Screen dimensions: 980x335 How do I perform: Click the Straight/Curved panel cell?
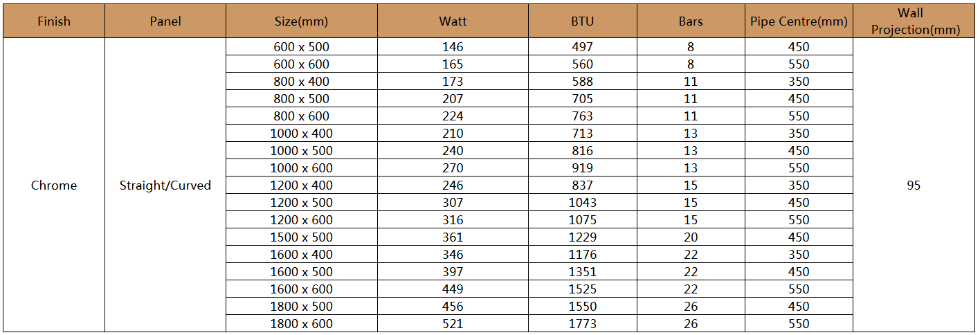pos(165,185)
